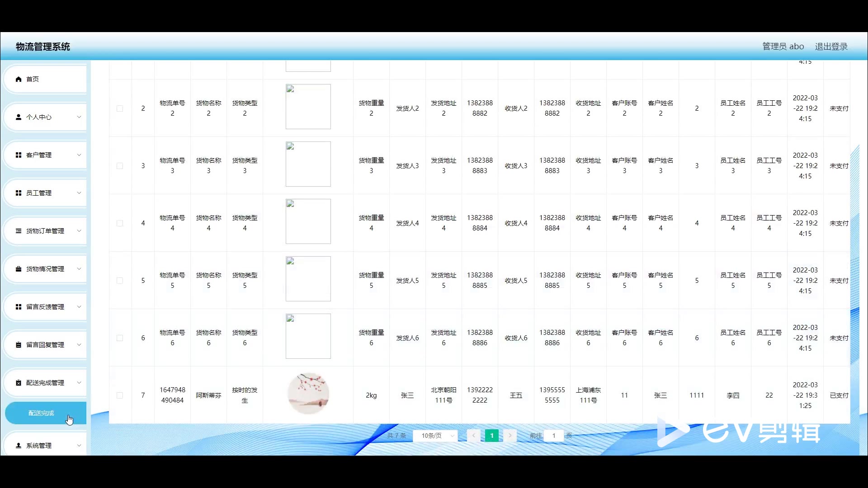Click 管理员 abo in the header

(x=783, y=47)
